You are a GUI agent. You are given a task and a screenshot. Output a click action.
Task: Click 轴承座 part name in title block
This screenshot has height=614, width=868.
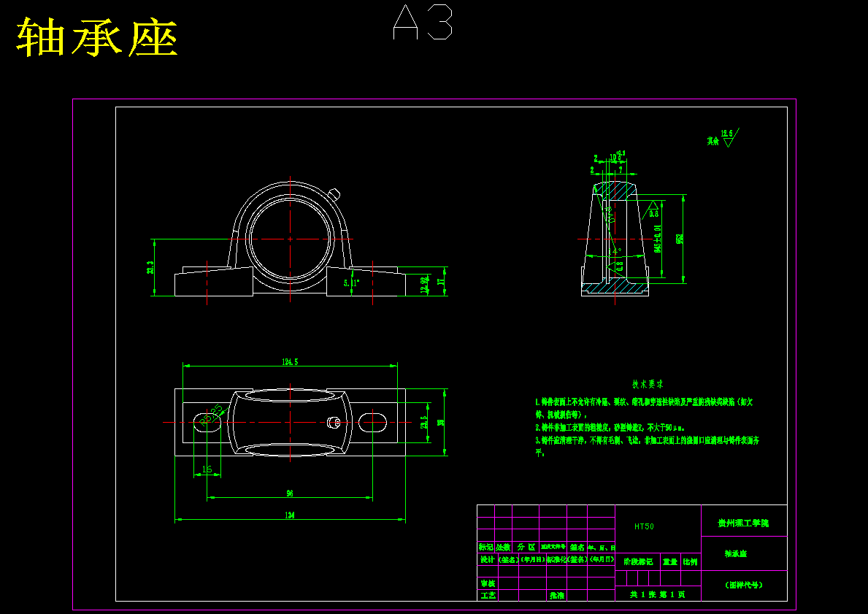(737, 553)
